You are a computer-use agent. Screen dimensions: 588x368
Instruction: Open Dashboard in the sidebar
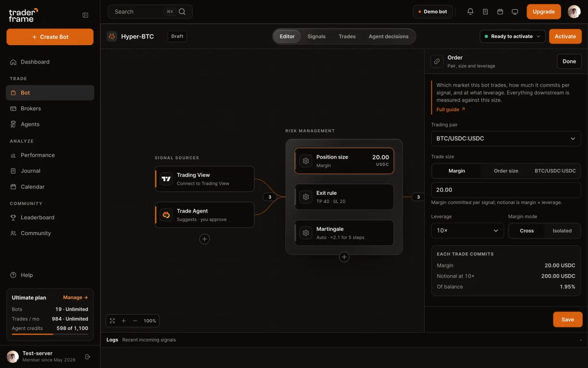coord(50,62)
